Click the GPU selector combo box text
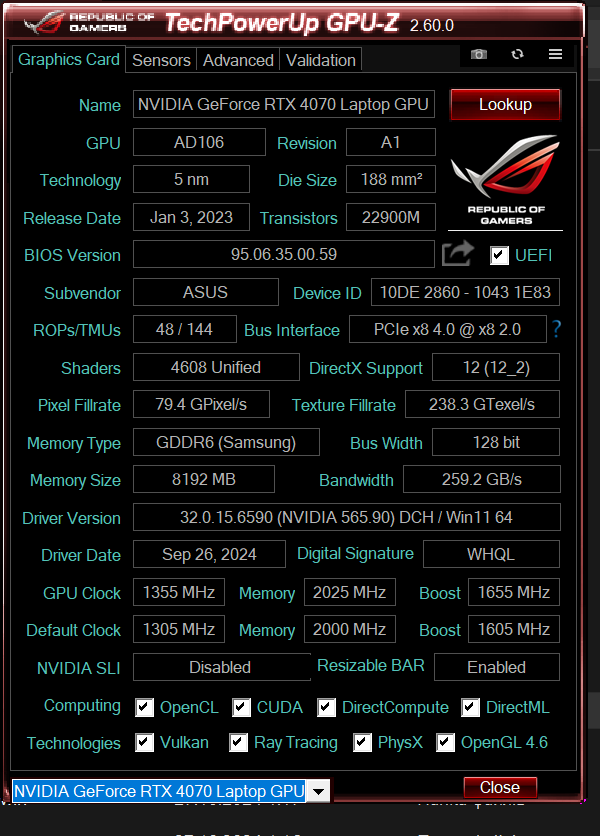 [x=159, y=791]
